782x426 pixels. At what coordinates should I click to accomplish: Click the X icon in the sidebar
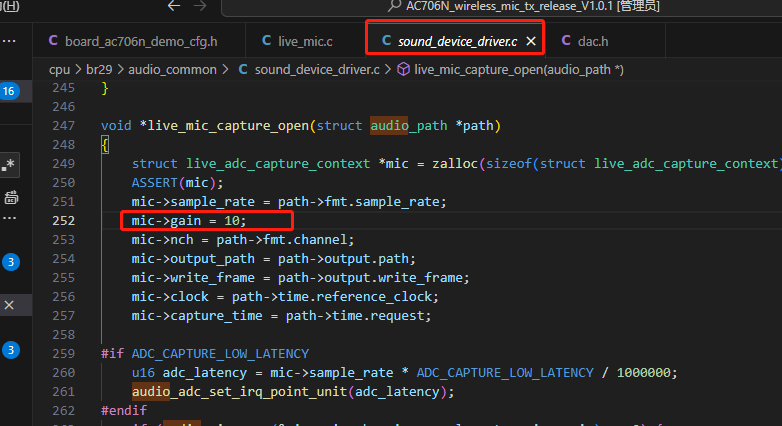click(x=9, y=305)
